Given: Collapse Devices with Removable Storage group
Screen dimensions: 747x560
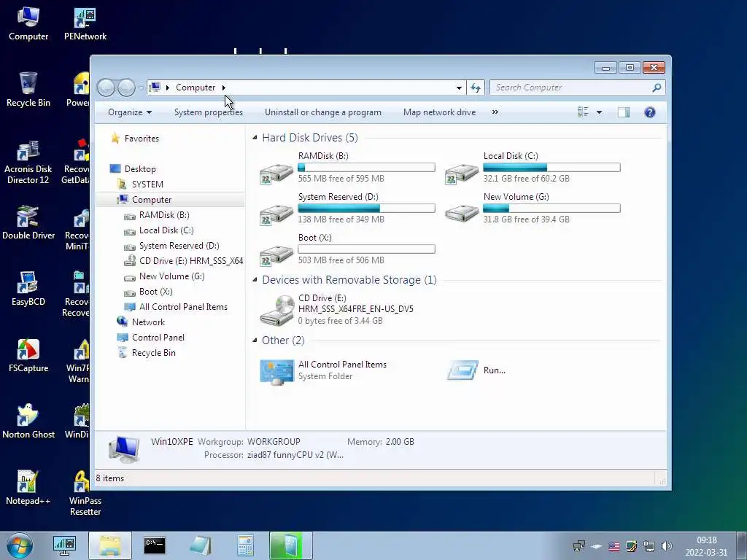Looking at the screenshot, I should click(255, 279).
